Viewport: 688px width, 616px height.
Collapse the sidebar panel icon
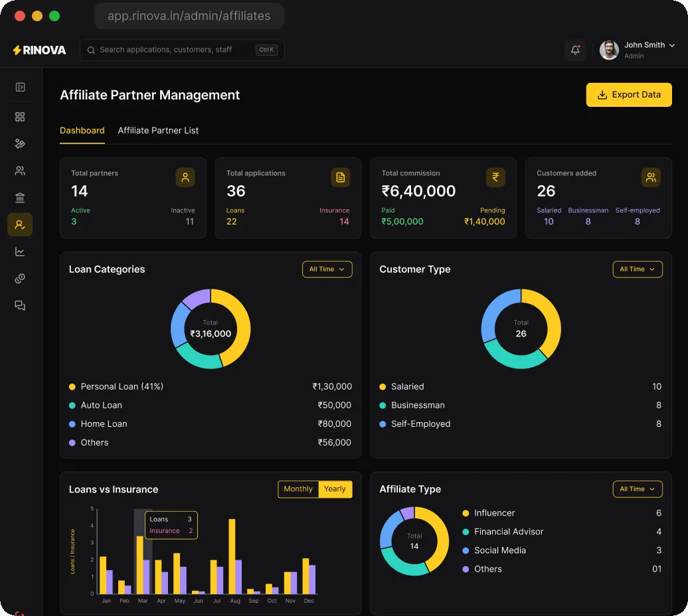pyautogui.click(x=20, y=87)
